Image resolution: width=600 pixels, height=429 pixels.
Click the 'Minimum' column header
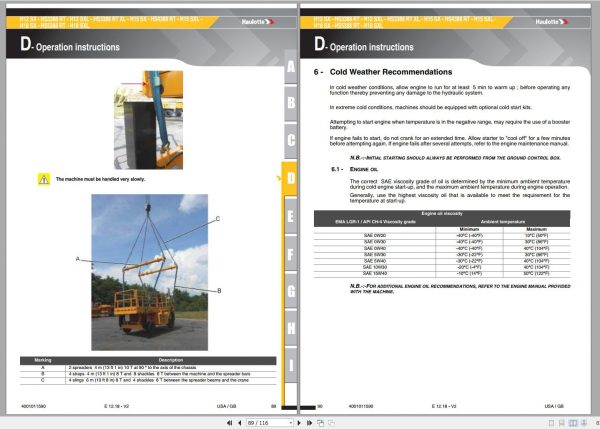[470, 229]
